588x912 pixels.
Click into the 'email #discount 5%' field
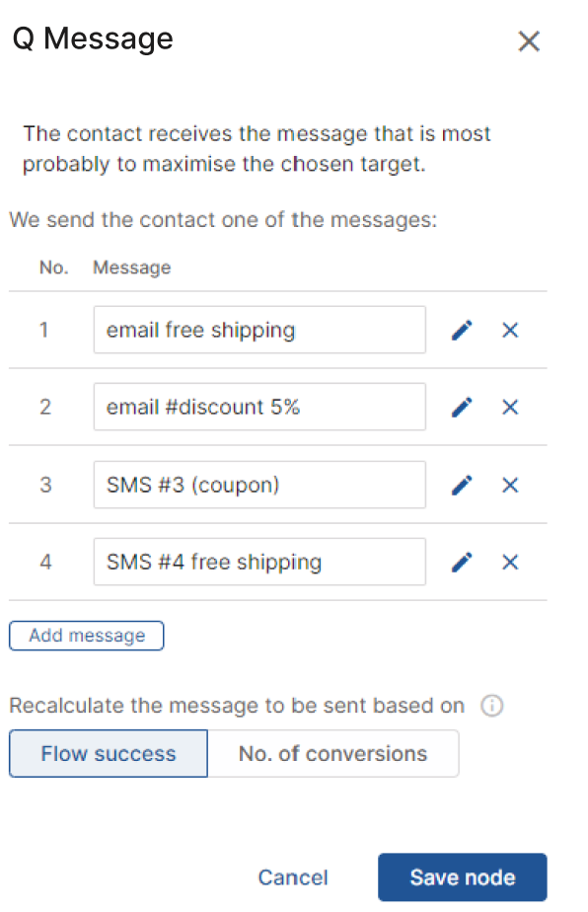click(x=259, y=407)
